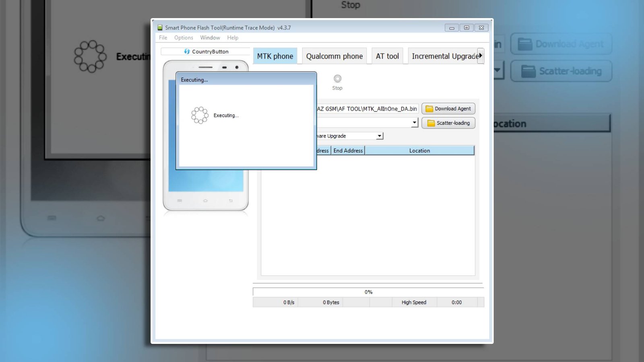Image resolution: width=644 pixels, height=362 pixels.
Task: Click the tab overflow arrow next to Incremental Upgrade
Action: point(481,56)
